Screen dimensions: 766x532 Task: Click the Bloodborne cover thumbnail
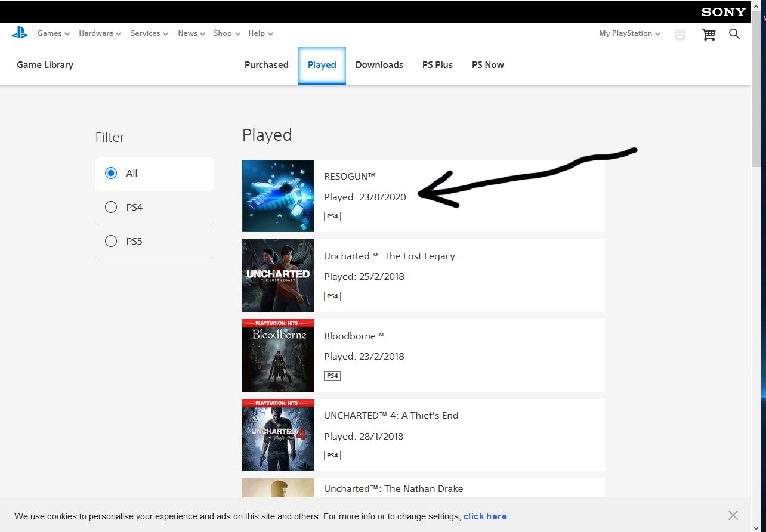point(278,355)
